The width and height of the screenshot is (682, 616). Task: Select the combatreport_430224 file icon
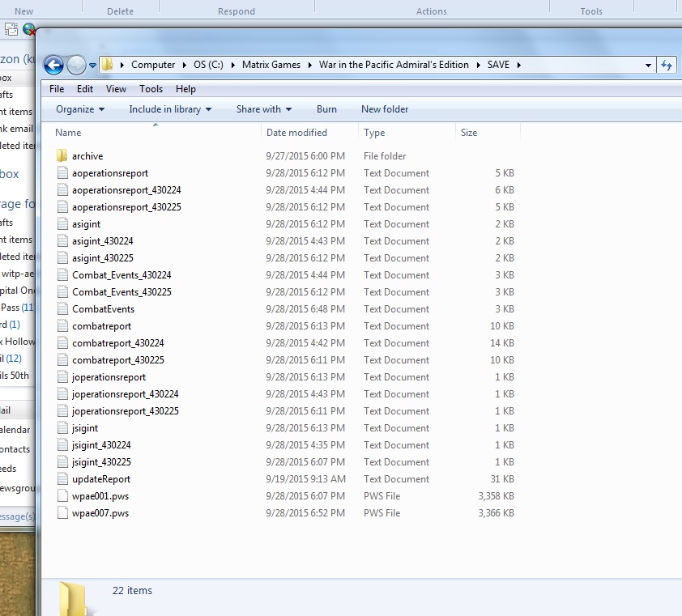[x=62, y=343]
